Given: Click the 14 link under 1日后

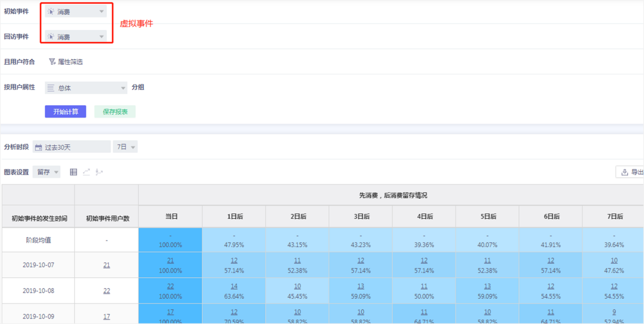Looking at the screenshot, I should (234, 286).
